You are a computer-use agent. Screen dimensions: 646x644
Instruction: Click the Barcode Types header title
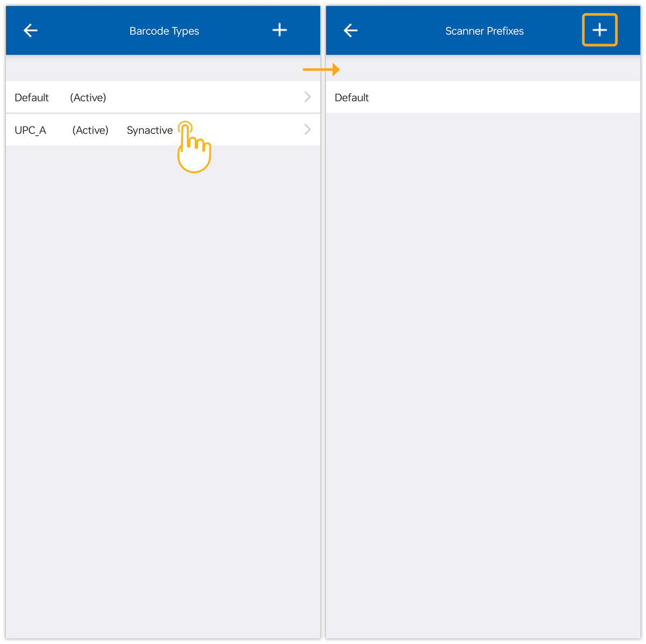(x=164, y=31)
